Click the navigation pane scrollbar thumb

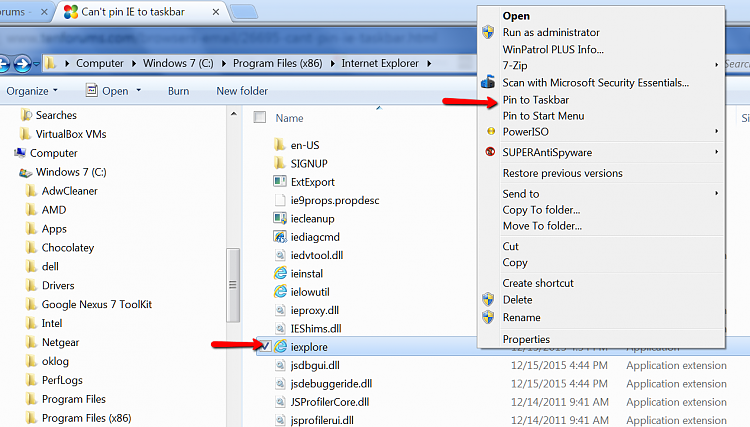coord(233,285)
